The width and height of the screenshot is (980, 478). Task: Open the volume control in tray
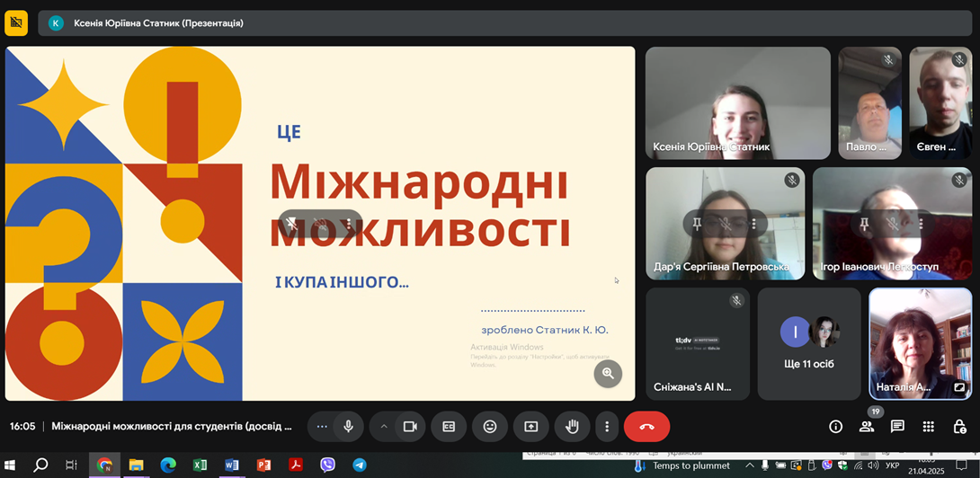point(875,465)
